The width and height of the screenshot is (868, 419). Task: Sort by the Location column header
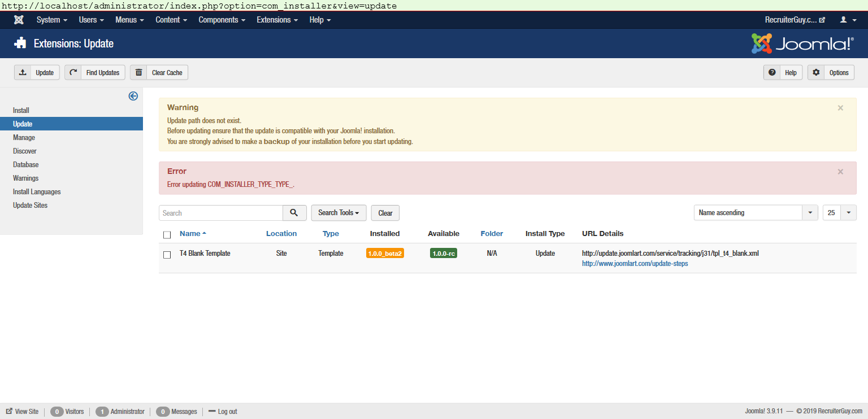pyautogui.click(x=281, y=234)
